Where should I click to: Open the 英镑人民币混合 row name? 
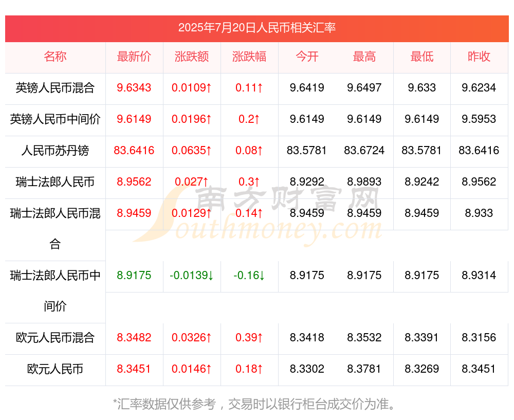pos(55,88)
